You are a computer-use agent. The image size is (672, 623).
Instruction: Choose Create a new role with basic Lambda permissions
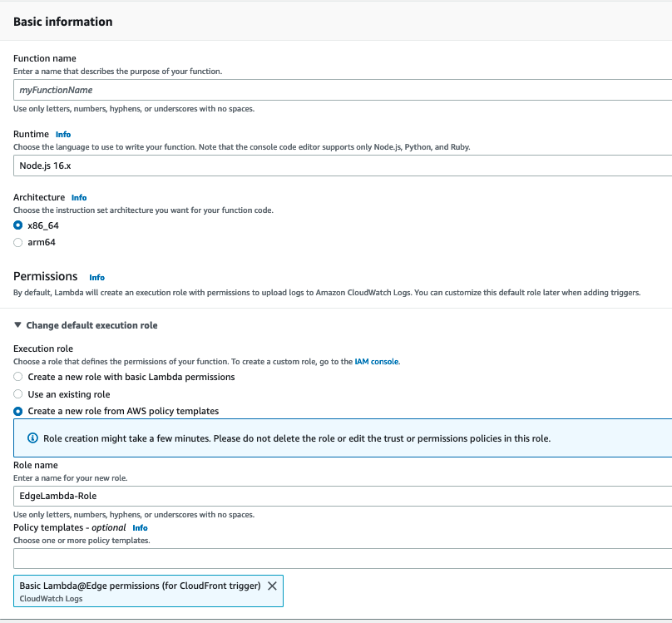coord(17,377)
